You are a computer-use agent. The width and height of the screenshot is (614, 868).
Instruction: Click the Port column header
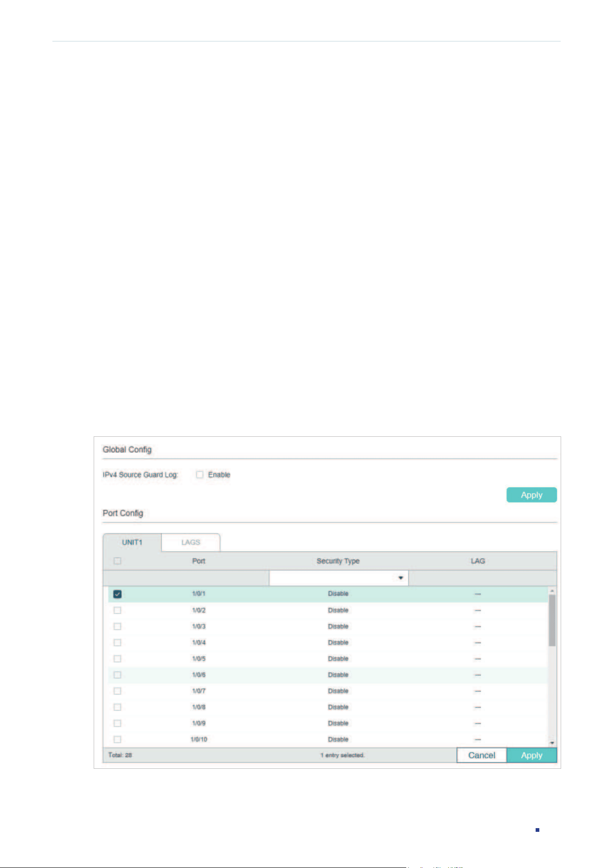point(198,561)
